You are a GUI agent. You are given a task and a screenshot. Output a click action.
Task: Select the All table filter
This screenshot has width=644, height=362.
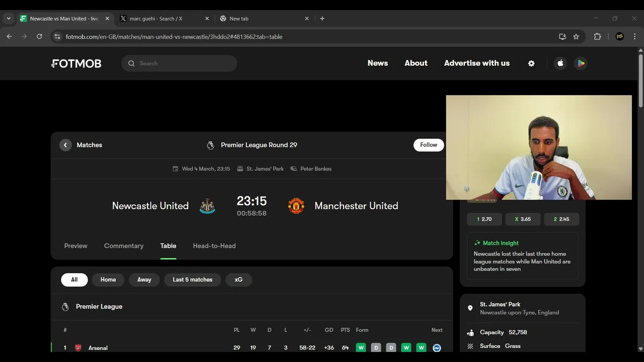pos(74,280)
